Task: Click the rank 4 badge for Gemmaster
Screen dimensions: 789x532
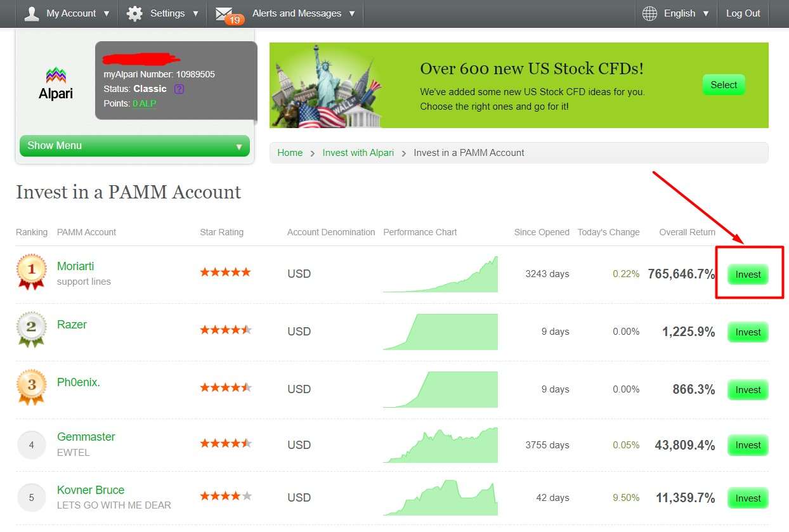Action: [32, 445]
